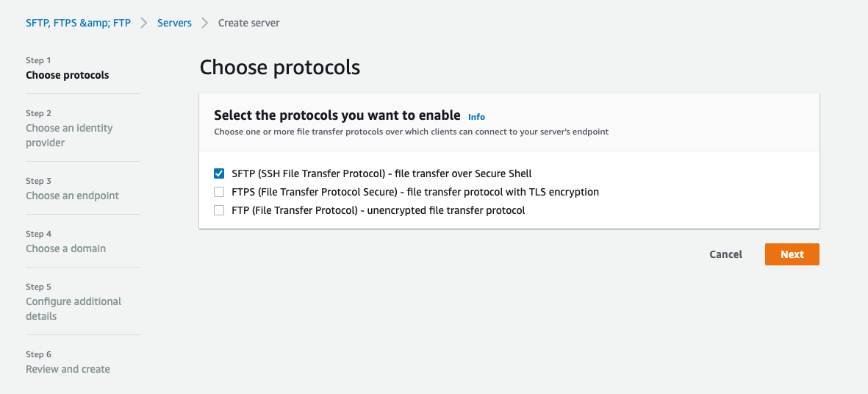Uncheck the SFTP protocol checkbox
The height and width of the screenshot is (394, 868).
coord(219,173)
